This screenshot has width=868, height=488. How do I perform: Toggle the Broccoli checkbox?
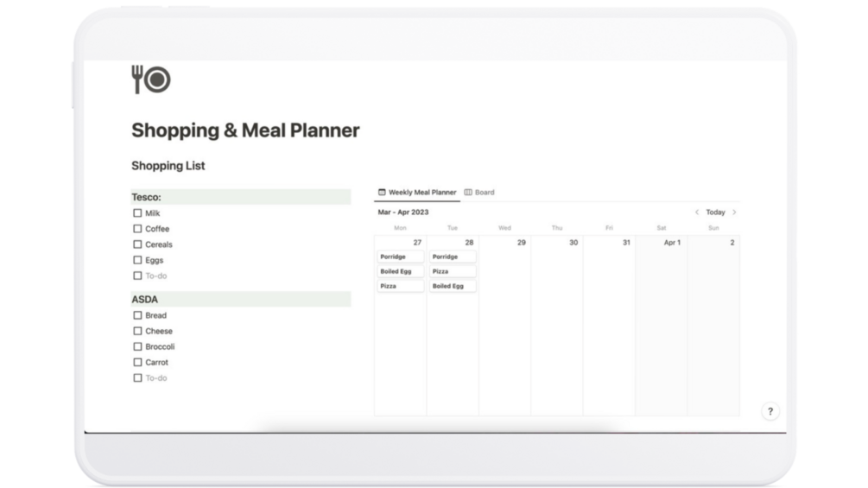137,346
